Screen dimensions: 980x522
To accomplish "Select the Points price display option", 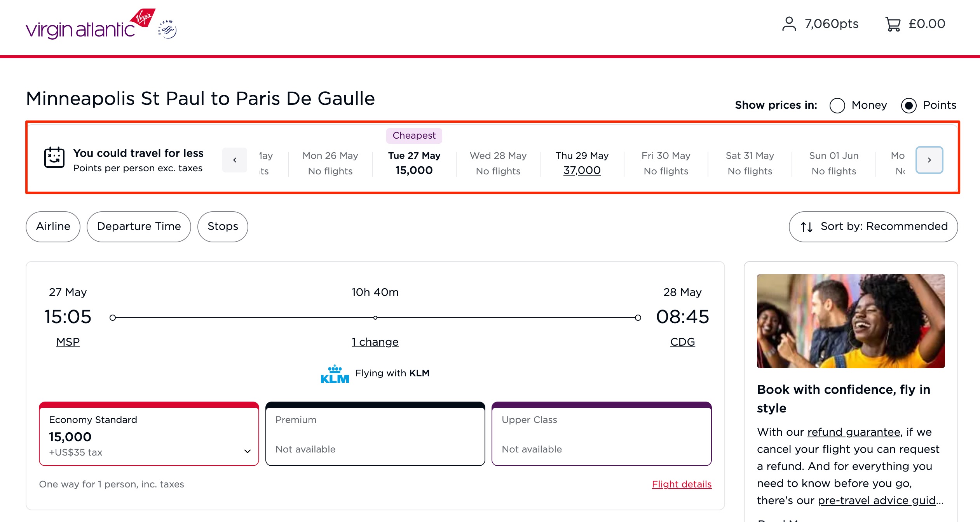I will tap(909, 105).
